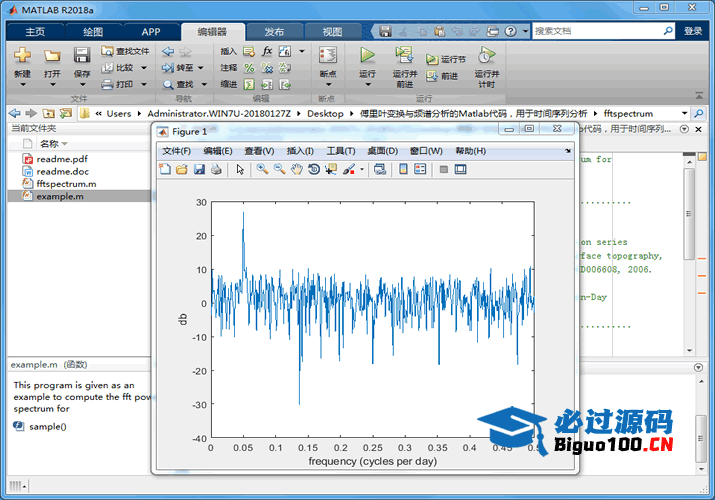The image size is (715, 500).
Task: Click Link Plot icon in figure toolbar
Action: point(380,170)
